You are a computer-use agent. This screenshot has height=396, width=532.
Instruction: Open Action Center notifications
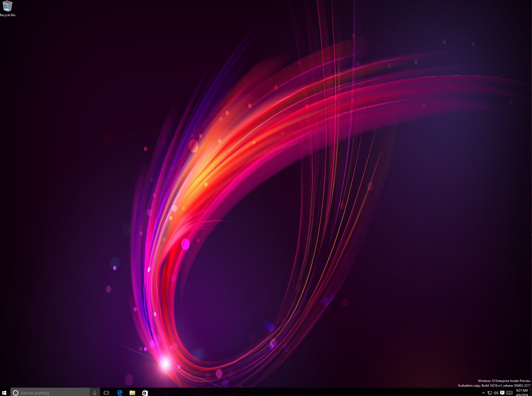point(502,393)
